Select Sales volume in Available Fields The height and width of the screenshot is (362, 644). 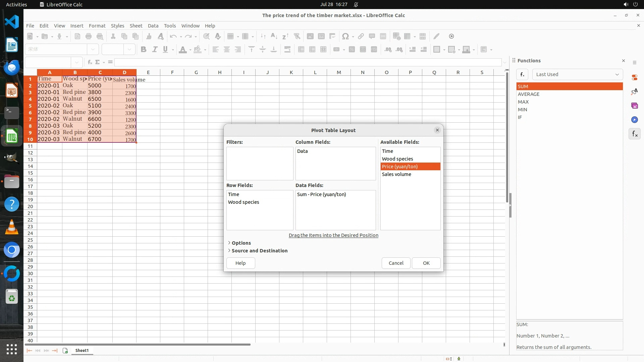pyautogui.click(x=396, y=174)
